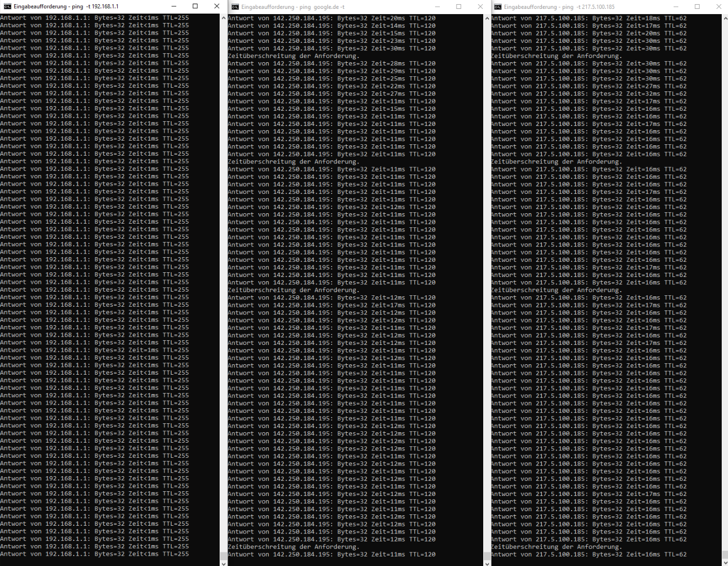The height and width of the screenshot is (566, 728).
Task: Click the 217.5.100.185 reply line with Zeit=27ms
Action: pos(589,86)
